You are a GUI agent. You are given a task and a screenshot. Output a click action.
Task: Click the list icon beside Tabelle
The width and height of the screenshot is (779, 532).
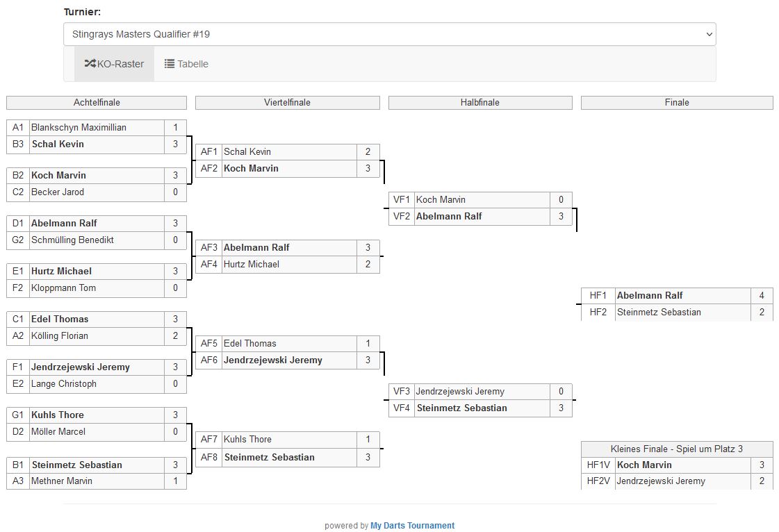pyautogui.click(x=170, y=64)
